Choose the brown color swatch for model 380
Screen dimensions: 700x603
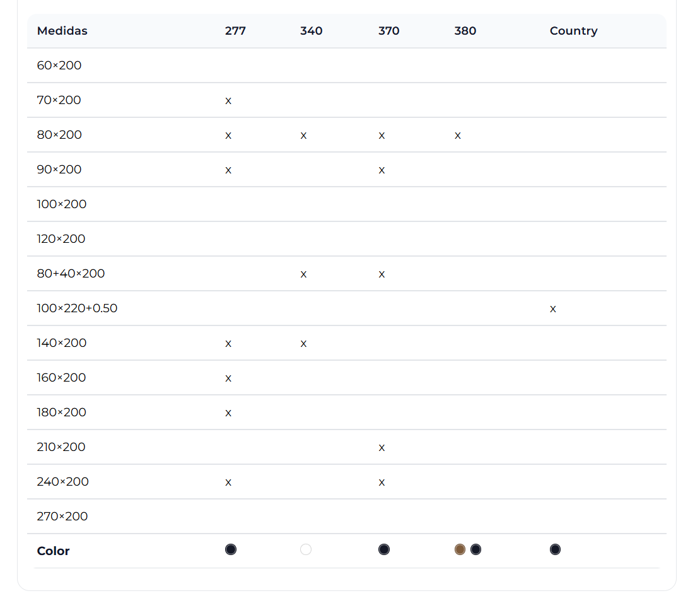click(x=460, y=549)
